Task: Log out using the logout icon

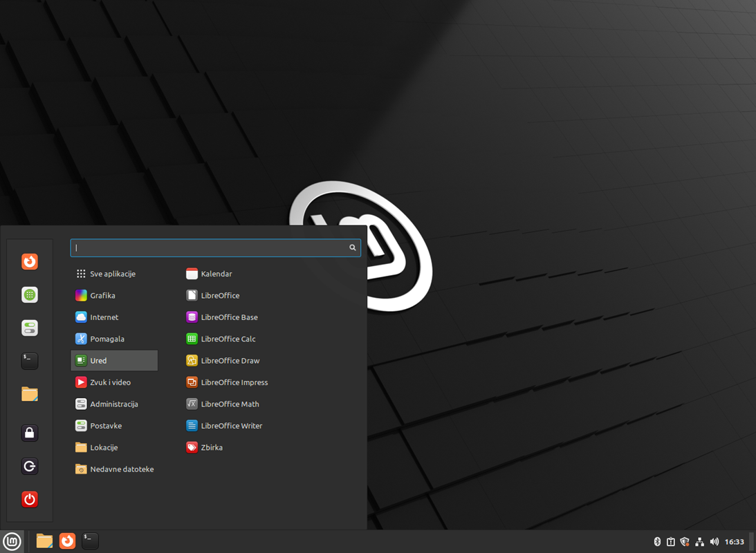Action: point(30,466)
